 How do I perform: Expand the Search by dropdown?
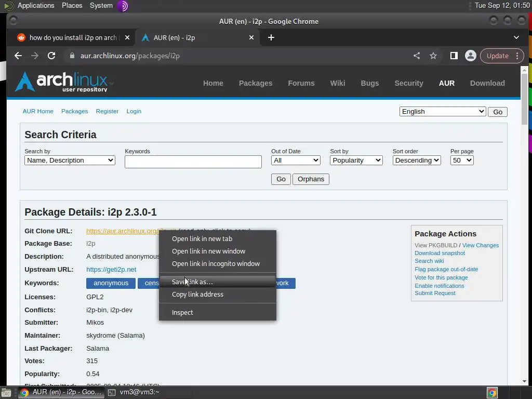tap(70, 161)
